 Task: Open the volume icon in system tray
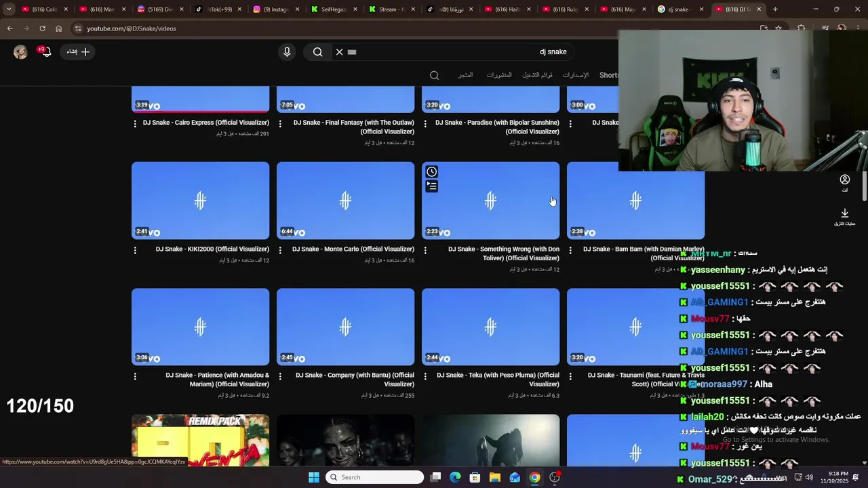coord(809,477)
